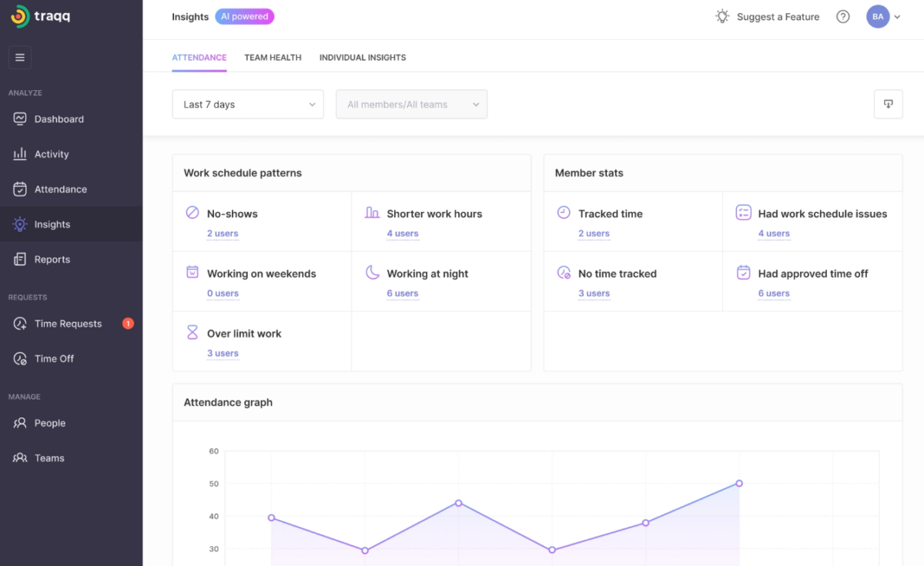Screen dimensions: 924x566
Task: Switch to the Individual Insights tab
Action: tap(362, 58)
